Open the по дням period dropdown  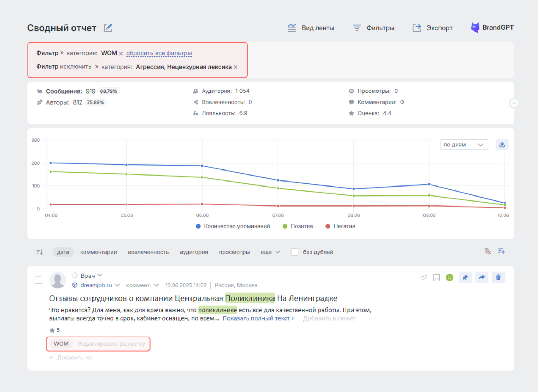(x=464, y=145)
